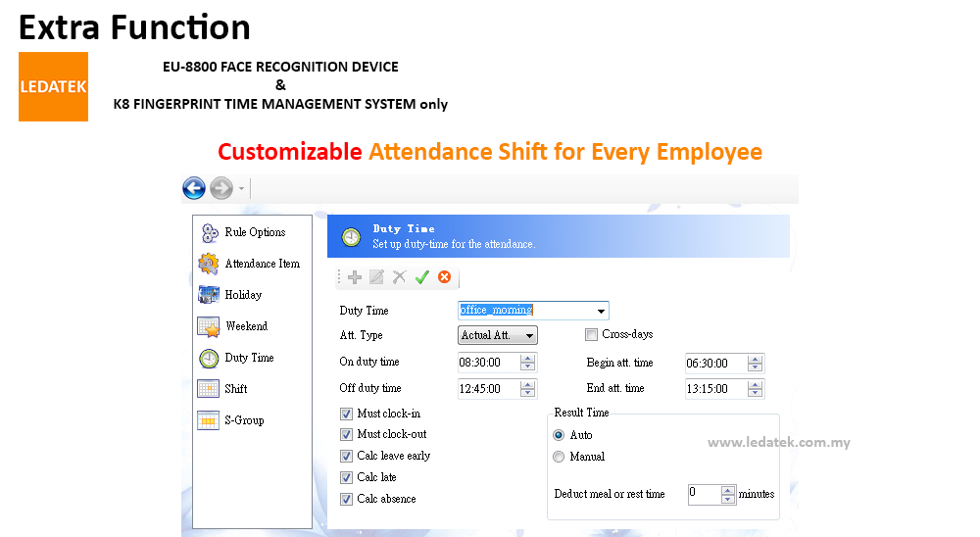Decrease End att. time with down arrow
980x537 pixels.
(x=756, y=393)
